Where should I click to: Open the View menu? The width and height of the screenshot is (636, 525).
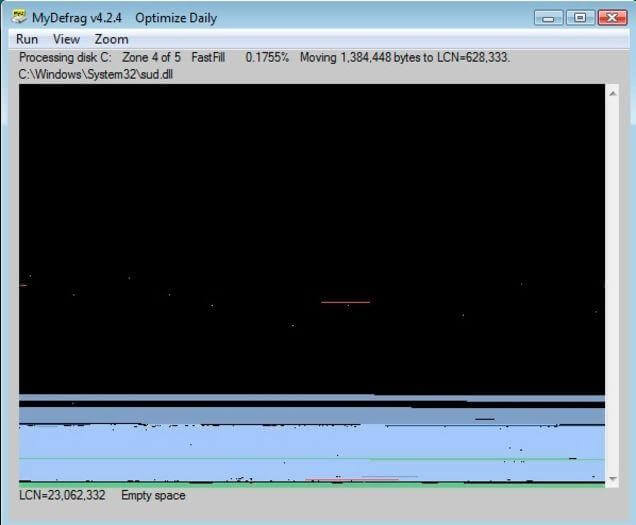coord(66,39)
